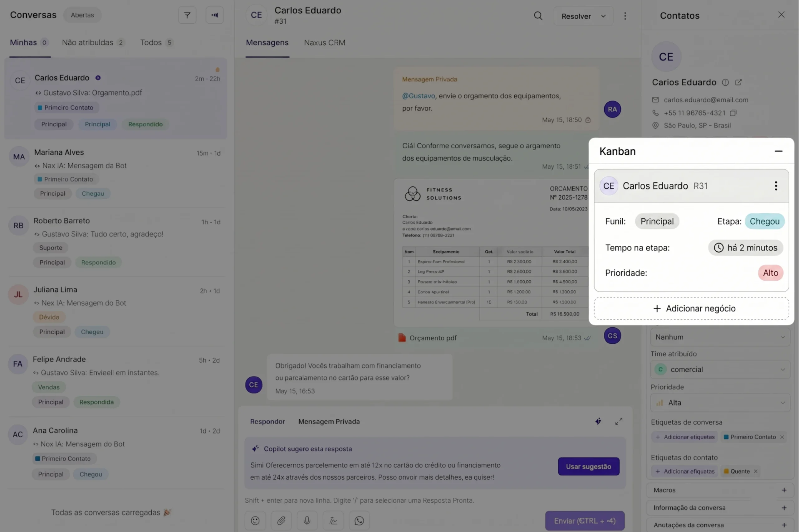
Task: Open the Naxus CRM tab
Action: [325, 43]
